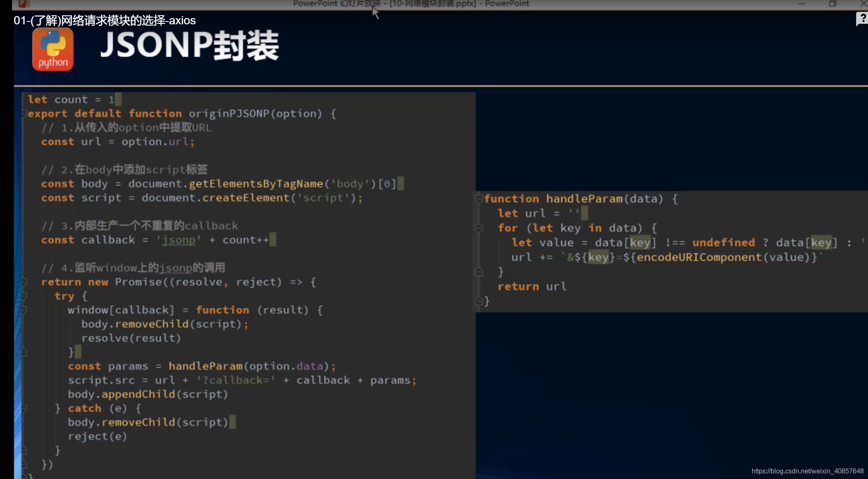Click the line 'let count = 1'
Image resolution: width=868 pixels, height=479 pixels.
pos(71,99)
